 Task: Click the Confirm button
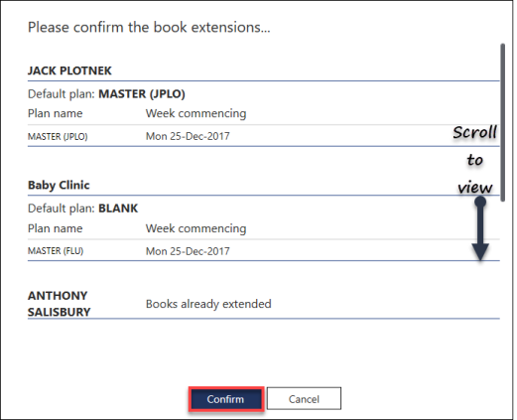click(x=226, y=399)
